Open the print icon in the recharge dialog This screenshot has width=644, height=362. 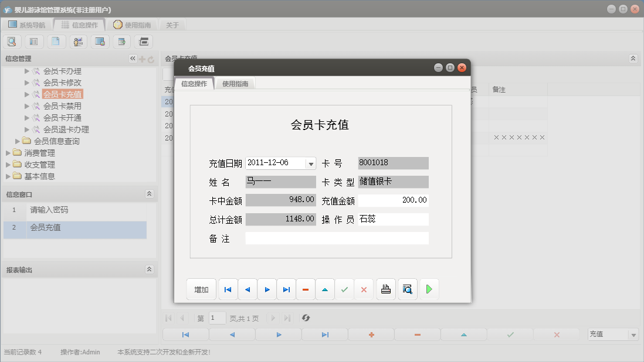385,289
